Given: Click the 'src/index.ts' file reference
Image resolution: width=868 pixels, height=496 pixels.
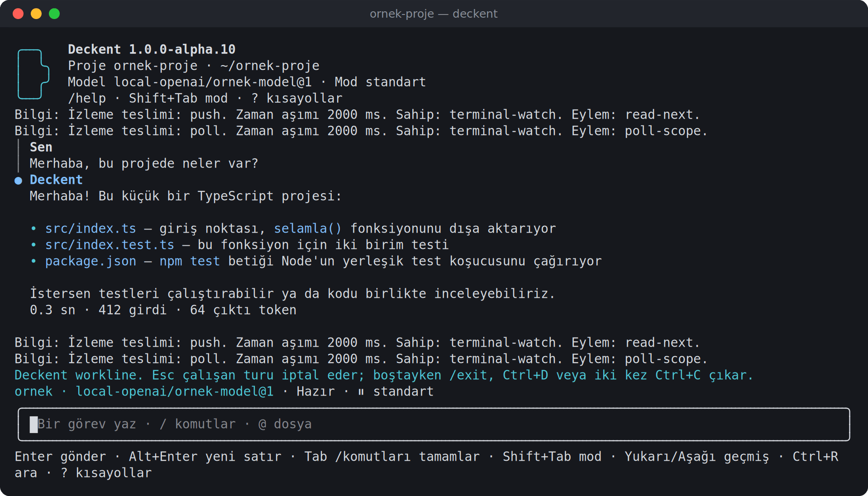Looking at the screenshot, I should click(x=91, y=229).
